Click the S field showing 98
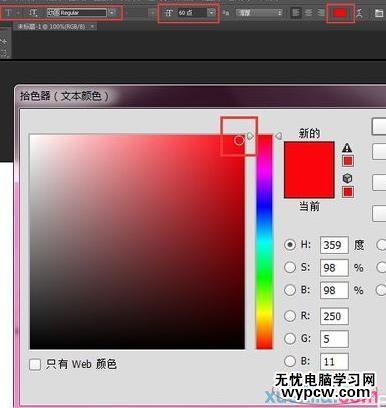 pyautogui.click(x=334, y=268)
